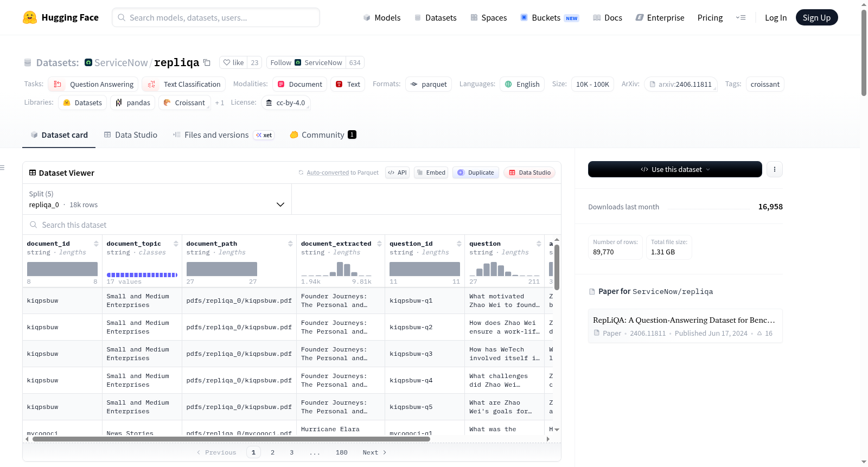Click the question lengths histogram

[505, 269]
